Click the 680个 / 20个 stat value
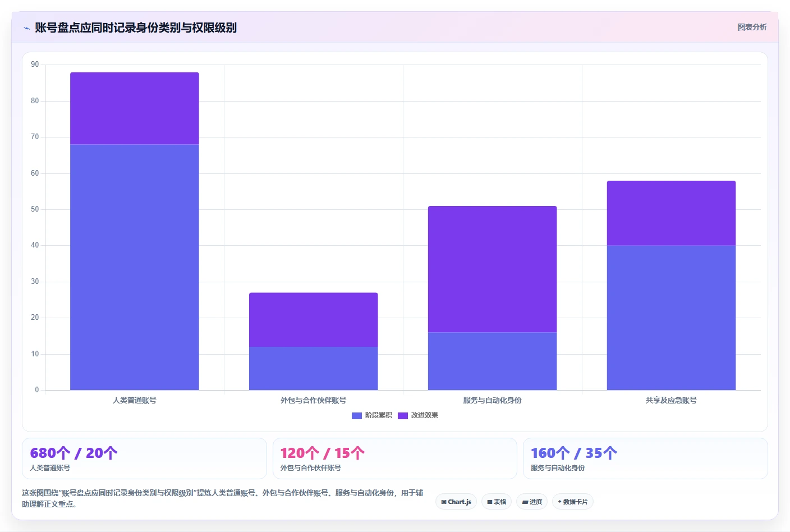This screenshot has height=532, width=790. click(74, 453)
